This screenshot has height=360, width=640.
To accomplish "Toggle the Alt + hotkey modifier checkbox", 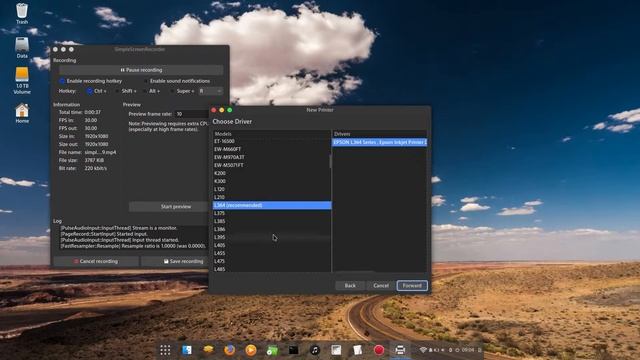I will 144,91.
